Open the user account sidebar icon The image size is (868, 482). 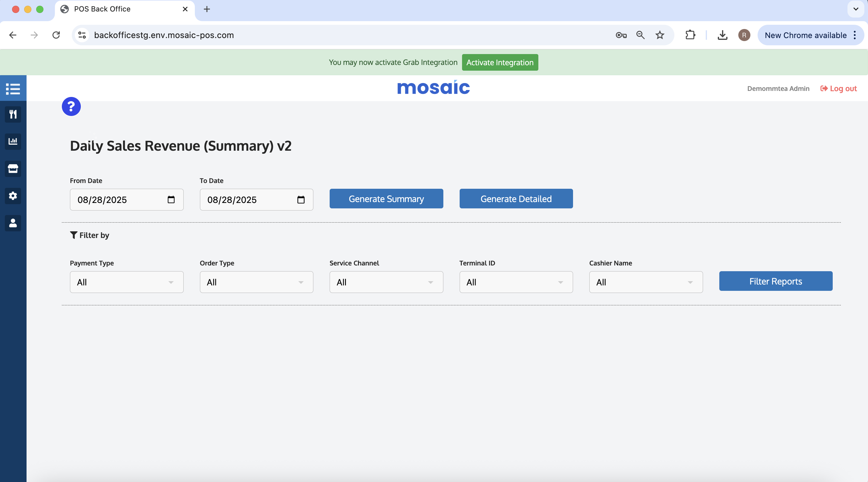[x=13, y=223]
